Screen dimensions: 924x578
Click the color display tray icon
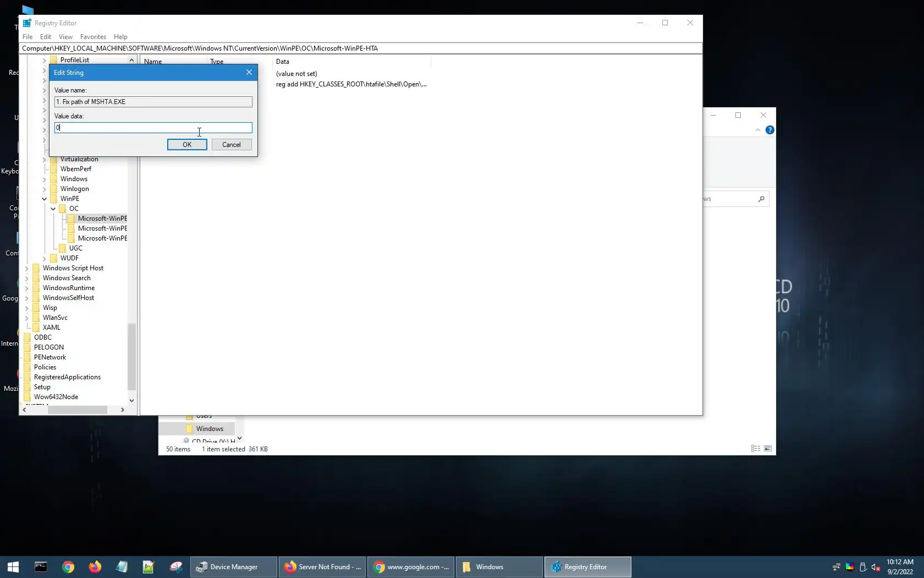point(850,567)
